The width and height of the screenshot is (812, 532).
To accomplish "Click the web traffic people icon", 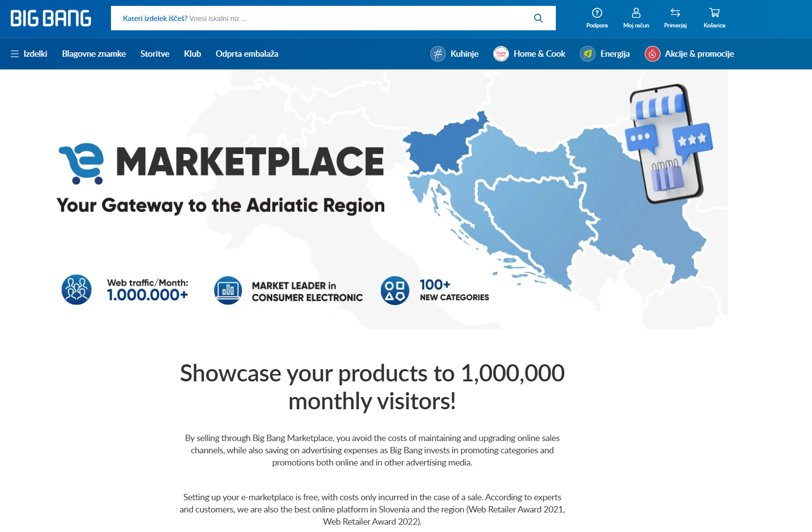I will [x=77, y=289].
